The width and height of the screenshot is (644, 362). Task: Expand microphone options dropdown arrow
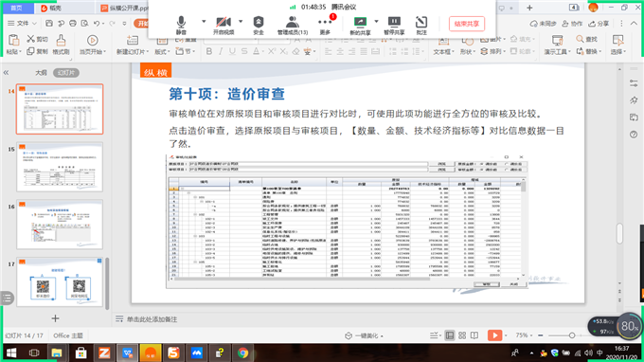(x=204, y=21)
